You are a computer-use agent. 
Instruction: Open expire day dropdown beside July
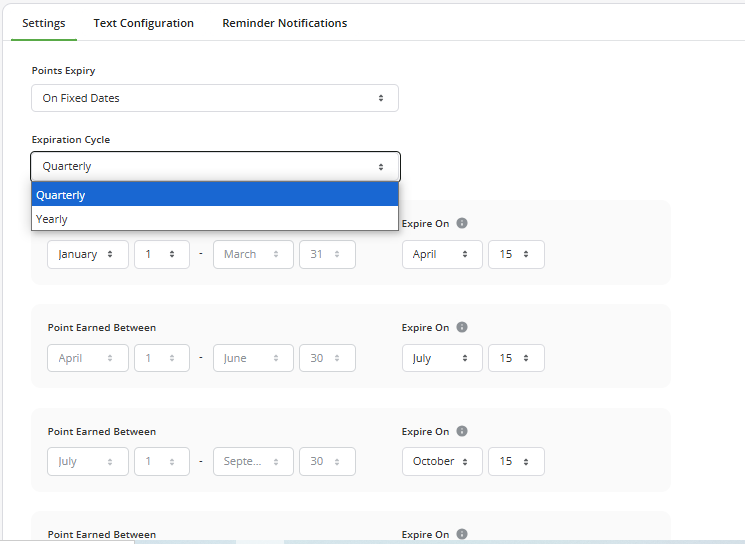516,358
